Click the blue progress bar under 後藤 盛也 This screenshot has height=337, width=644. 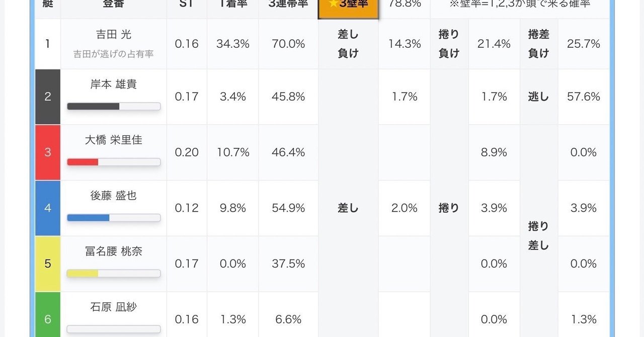pos(113,218)
